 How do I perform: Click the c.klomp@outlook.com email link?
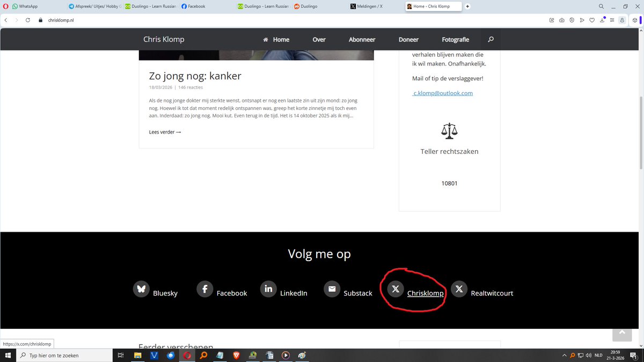pyautogui.click(x=443, y=93)
